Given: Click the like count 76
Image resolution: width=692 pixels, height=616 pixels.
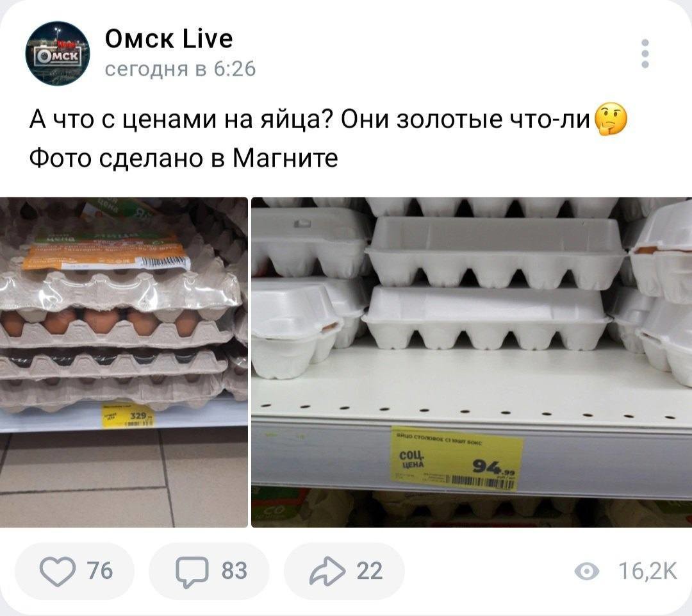Looking at the screenshot, I should pos(100,570).
